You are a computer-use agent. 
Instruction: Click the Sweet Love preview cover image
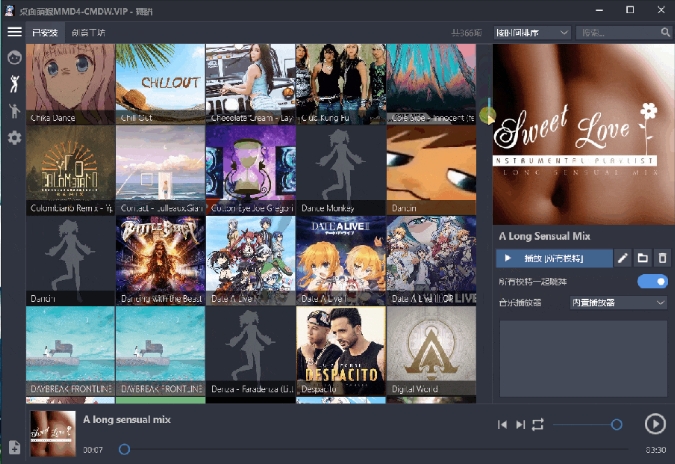coord(584,134)
